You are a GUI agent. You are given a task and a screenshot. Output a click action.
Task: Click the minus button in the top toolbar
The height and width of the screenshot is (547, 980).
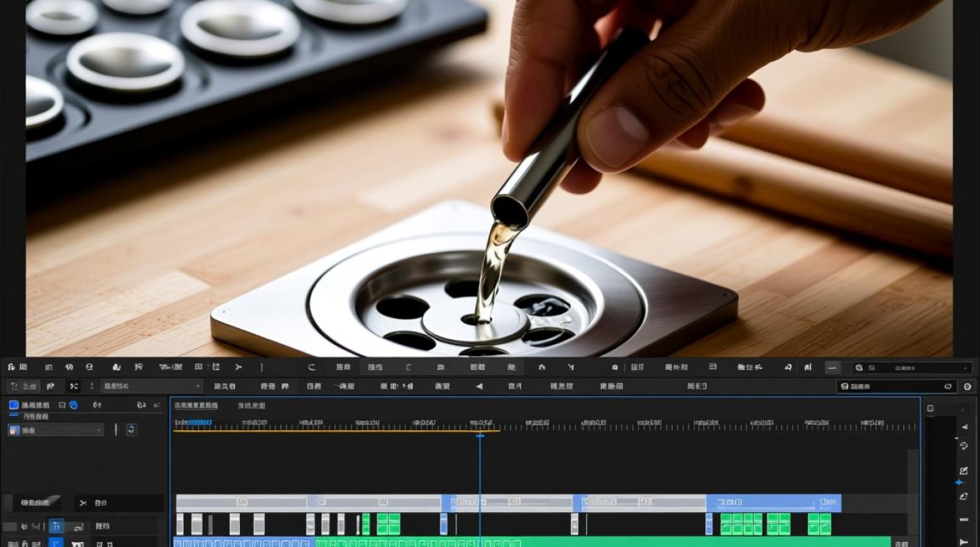click(833, 368)
